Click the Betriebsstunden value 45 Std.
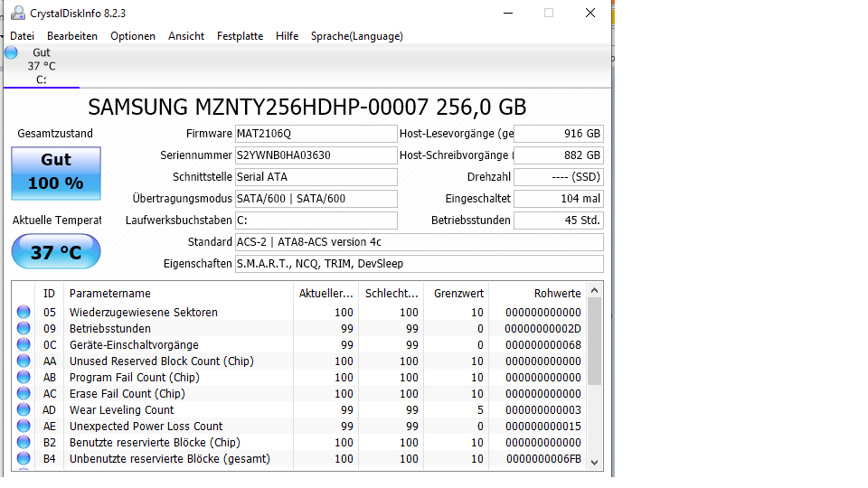 coord(559,221)
